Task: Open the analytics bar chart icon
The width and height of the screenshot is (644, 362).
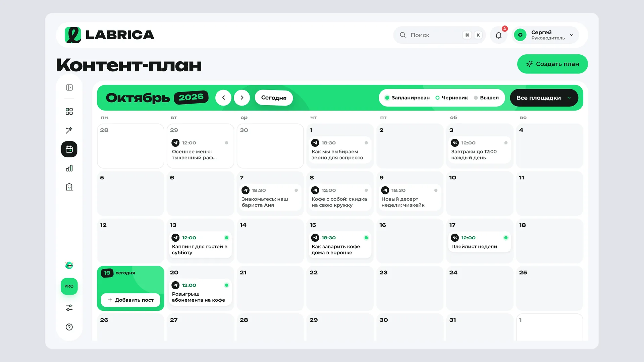Action: (69, 168)
